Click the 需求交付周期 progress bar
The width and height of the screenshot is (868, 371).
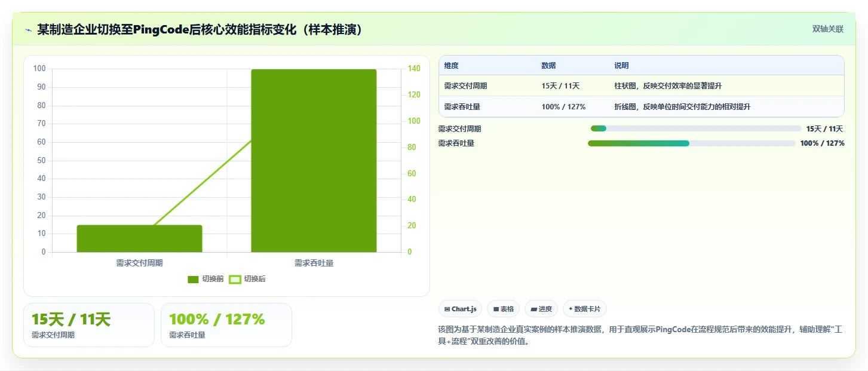pos(696,128)
